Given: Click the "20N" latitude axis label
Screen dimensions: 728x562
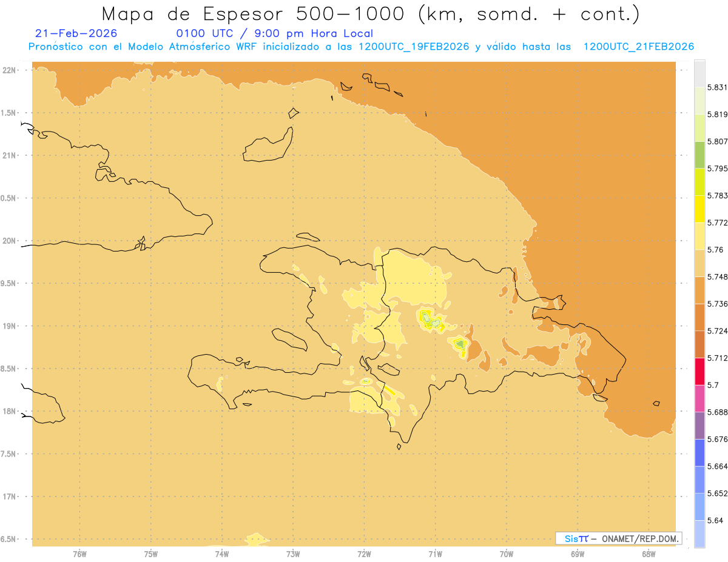Looking at the screenshot, I should [10, 241].
